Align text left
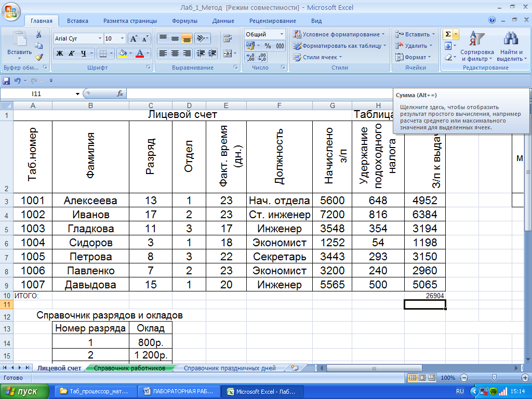This screenshot has height=399, width=532. coord(163,54)
